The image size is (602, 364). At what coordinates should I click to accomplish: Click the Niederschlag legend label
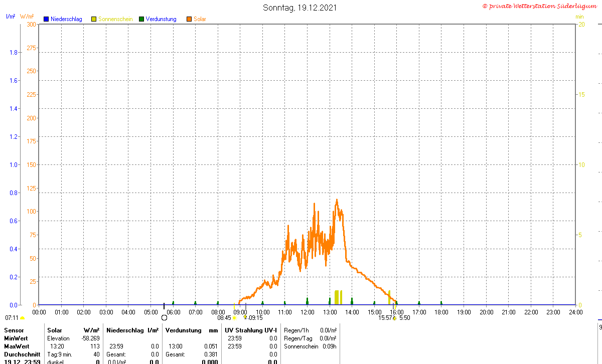click(x=66, y=19)
